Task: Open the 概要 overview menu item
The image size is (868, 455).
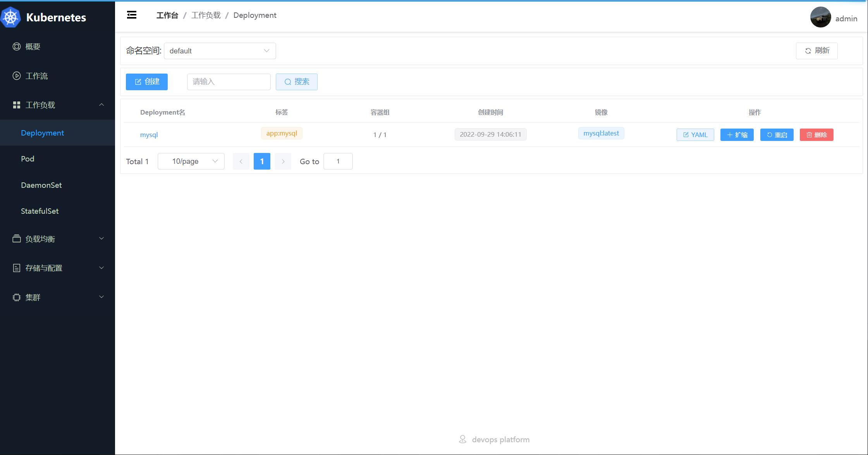Action: [x=33, y=46]
